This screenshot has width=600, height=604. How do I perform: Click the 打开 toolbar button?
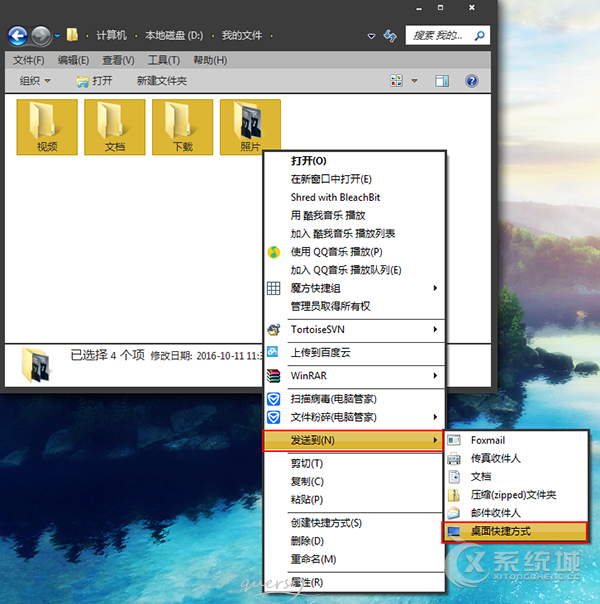click(94, 81)
